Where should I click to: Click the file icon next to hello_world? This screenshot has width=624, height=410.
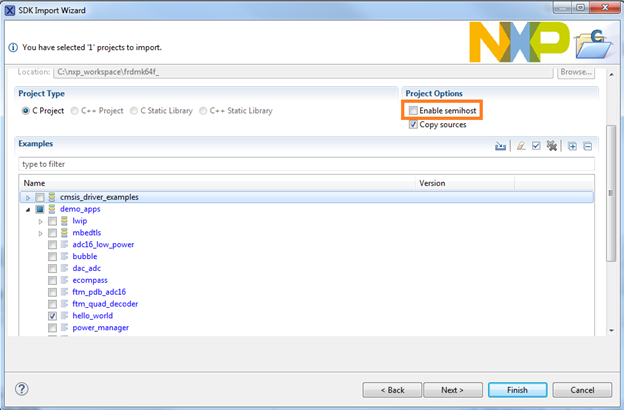point(64,316)
